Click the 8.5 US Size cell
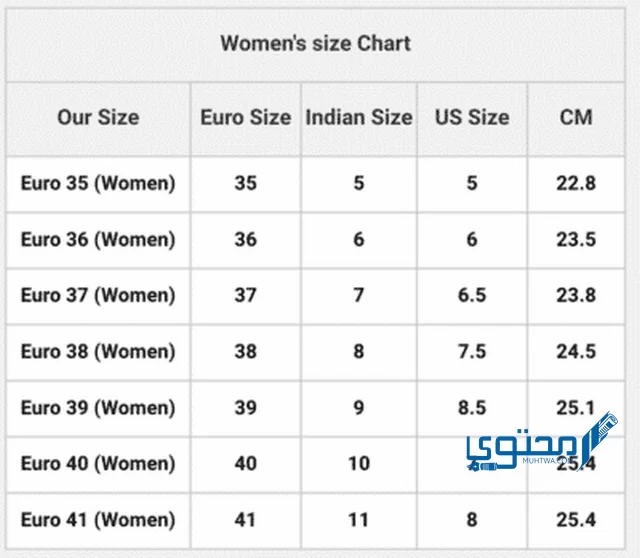640x558 pixels. (472, 408)
